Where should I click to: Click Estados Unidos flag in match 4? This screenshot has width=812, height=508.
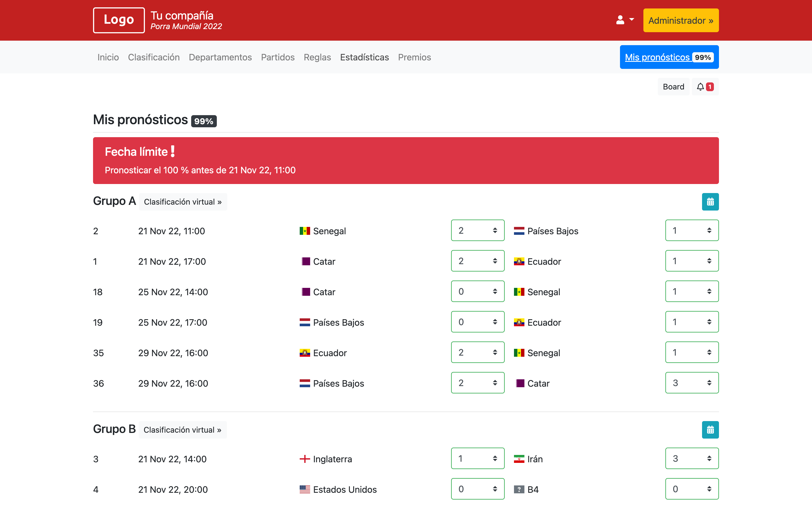(305, 490)
